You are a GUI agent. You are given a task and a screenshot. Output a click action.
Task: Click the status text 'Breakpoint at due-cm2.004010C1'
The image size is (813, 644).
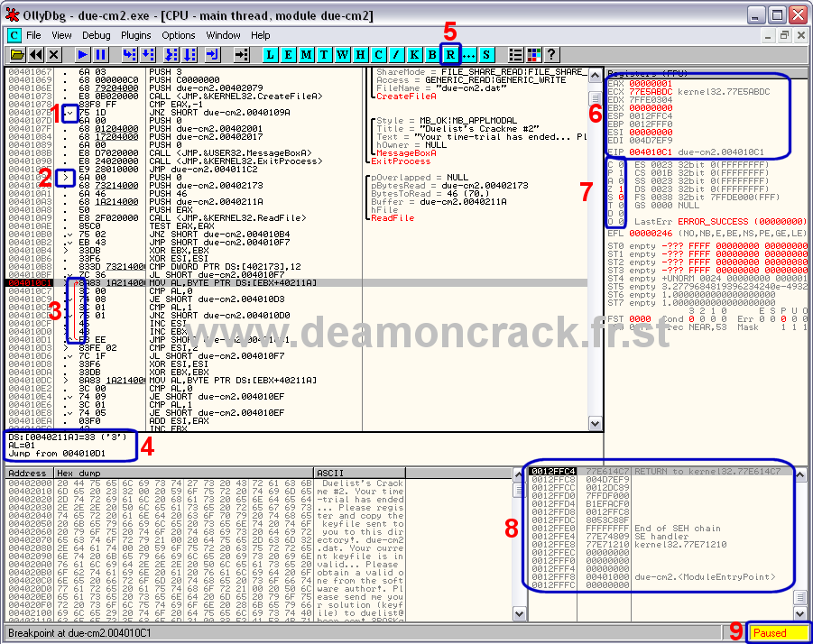(x=79, y=633)
